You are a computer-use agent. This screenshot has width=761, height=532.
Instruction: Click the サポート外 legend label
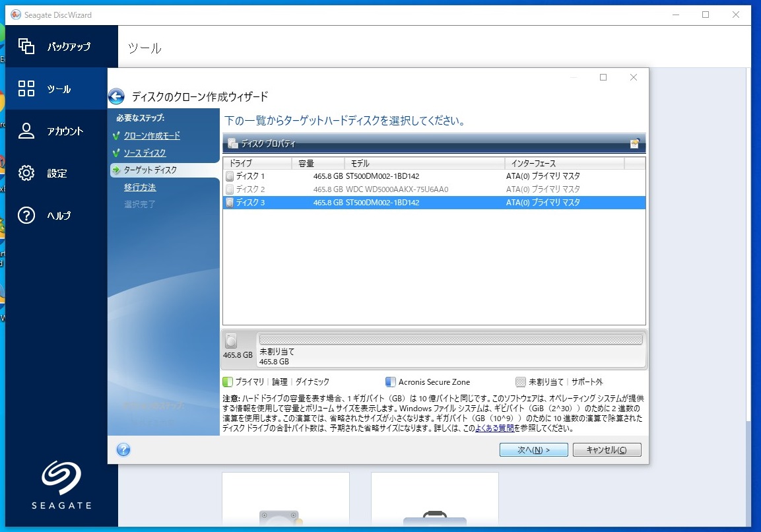pos(587,382)
